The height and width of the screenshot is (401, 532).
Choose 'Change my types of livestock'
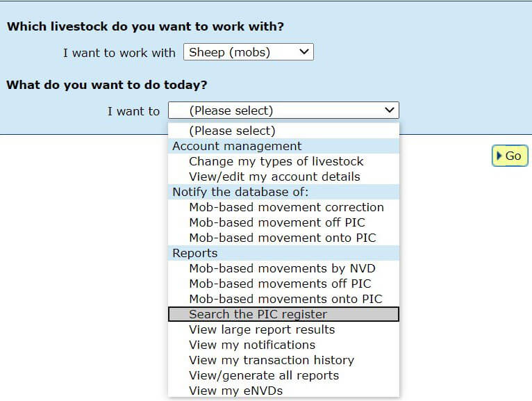(x=276, y=161)
